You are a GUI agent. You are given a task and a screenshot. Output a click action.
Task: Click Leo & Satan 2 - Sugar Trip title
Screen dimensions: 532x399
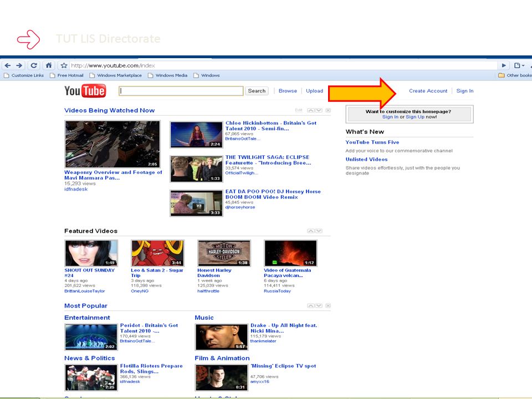(x=157, y=273)
